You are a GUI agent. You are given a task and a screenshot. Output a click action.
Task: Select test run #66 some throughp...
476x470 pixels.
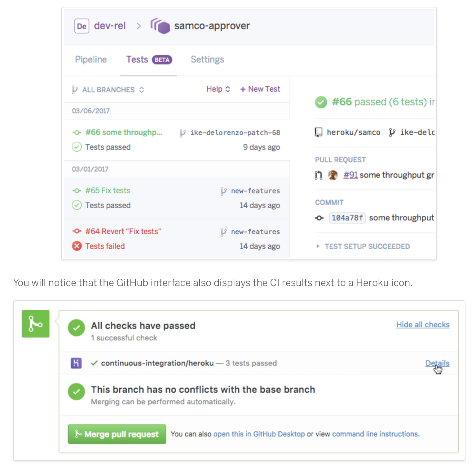coord(177,140)
